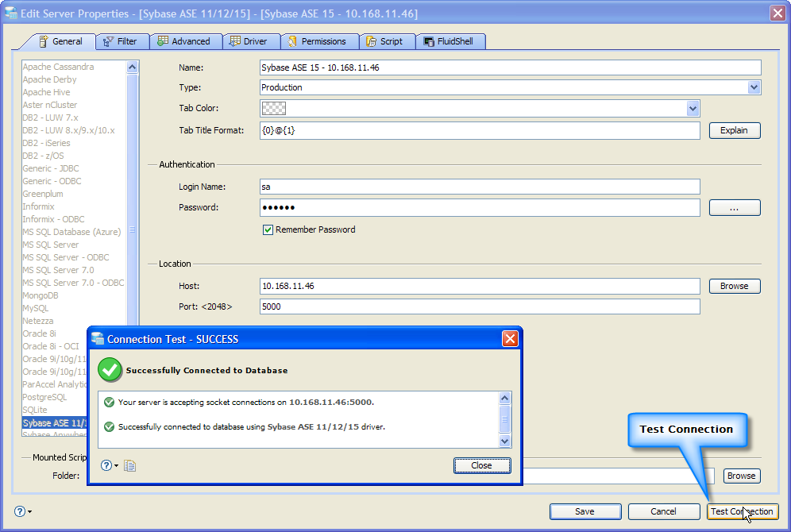The height and width of the screenshot is (532, 791).
Task: Open the Advanced tab
Action: (185, 41)
